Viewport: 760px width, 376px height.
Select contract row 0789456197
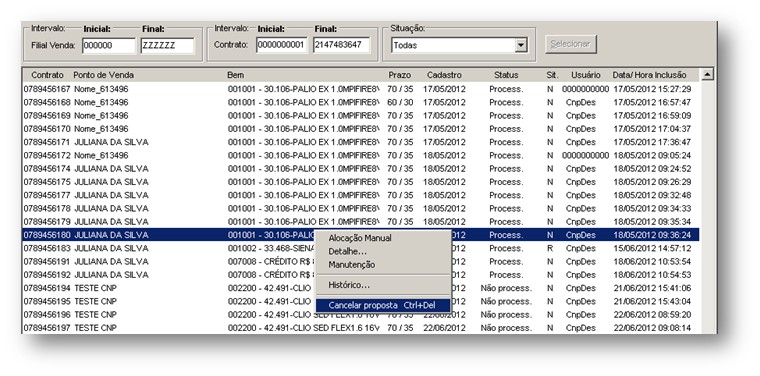361,328
